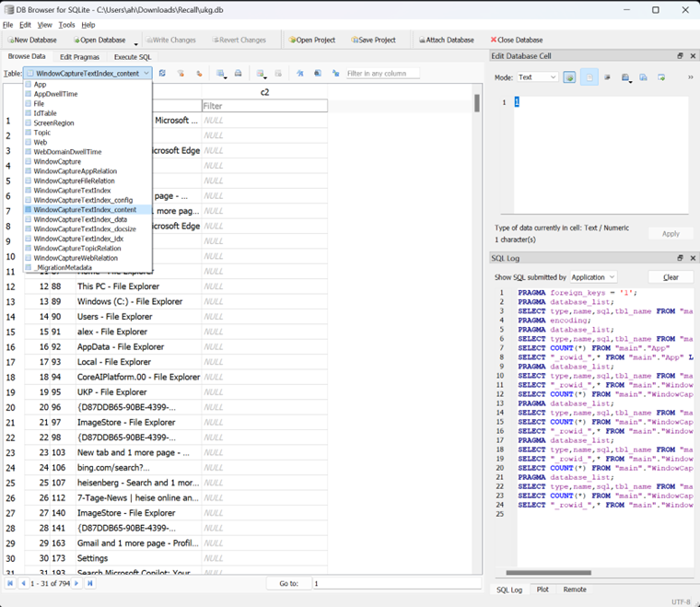Switch to the Execute SQL tab
Screen dimensions: 700x607
point(133,57)
